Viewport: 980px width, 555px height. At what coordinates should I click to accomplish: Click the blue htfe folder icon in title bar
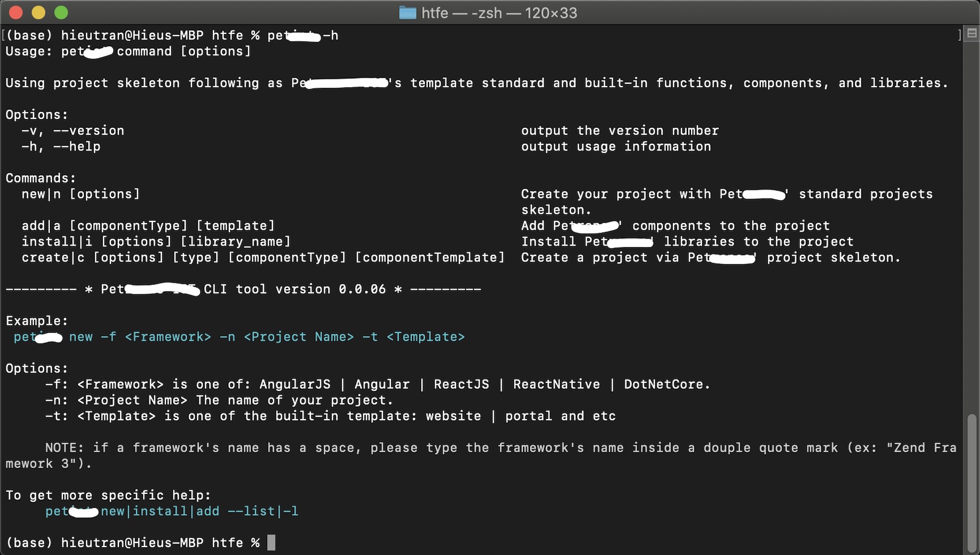click(407, 12)
